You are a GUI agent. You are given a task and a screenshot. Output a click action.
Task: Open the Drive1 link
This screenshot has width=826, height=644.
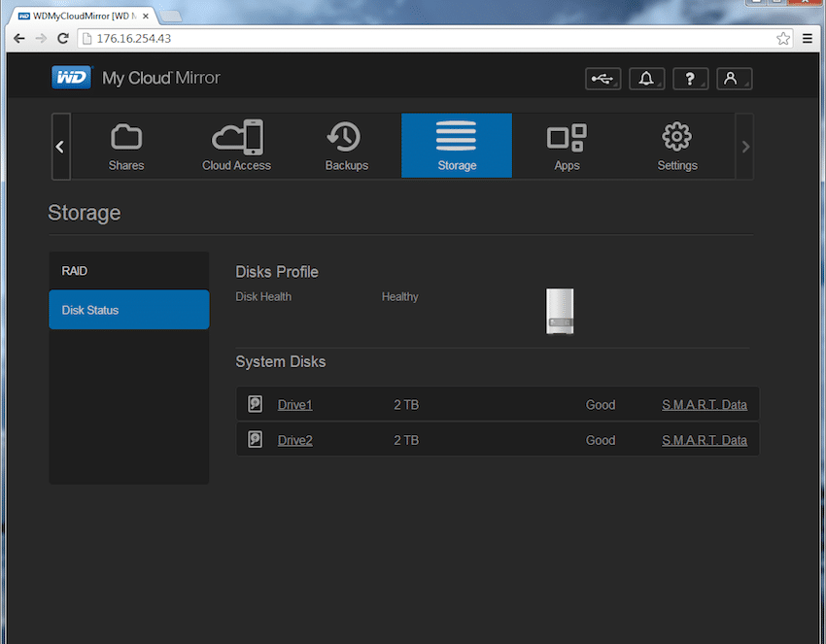tap(295, 405)
